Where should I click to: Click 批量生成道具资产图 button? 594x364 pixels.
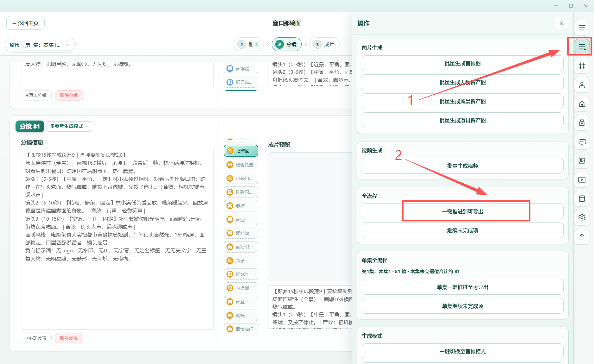click(x=463, y=120)
